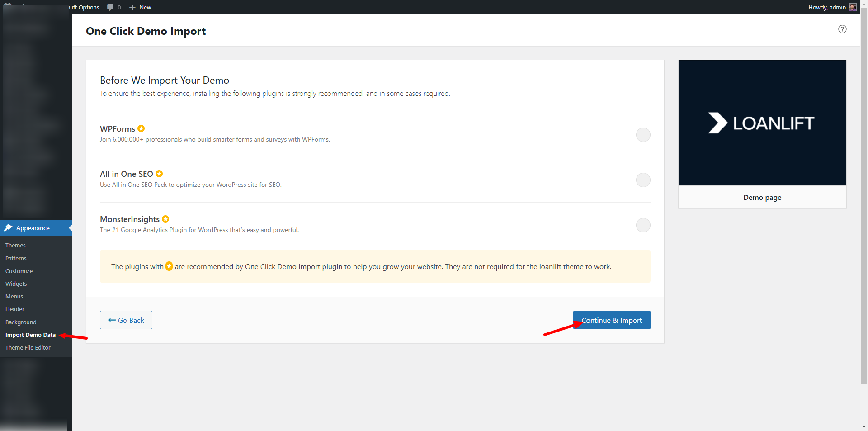Screen dimensions: 868x431
Task: Toggle the WPForms plugin selection
Action: (643, 135)
